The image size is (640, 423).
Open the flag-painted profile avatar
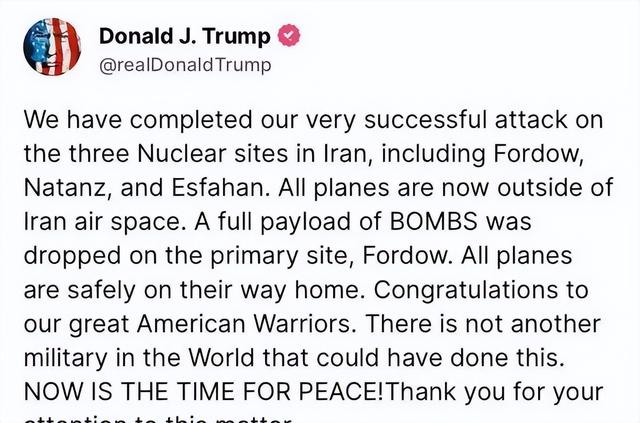coord(52,47)
